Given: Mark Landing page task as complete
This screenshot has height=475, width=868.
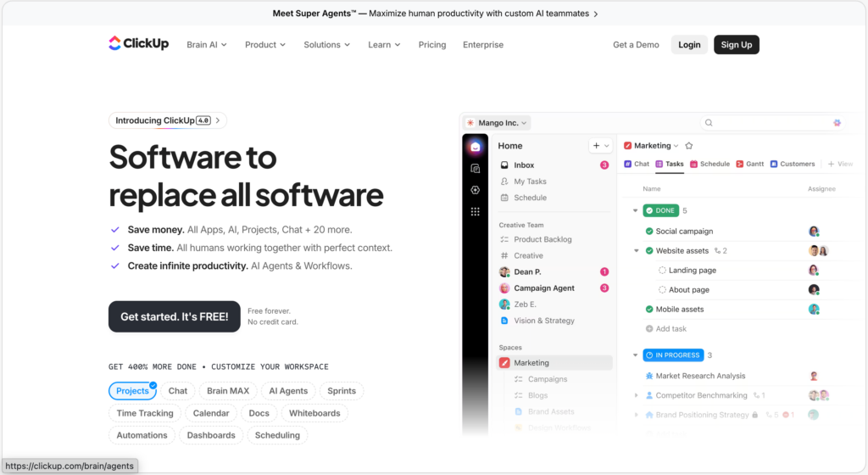Looking at the screenshot, I should click(x=662, y=271).
